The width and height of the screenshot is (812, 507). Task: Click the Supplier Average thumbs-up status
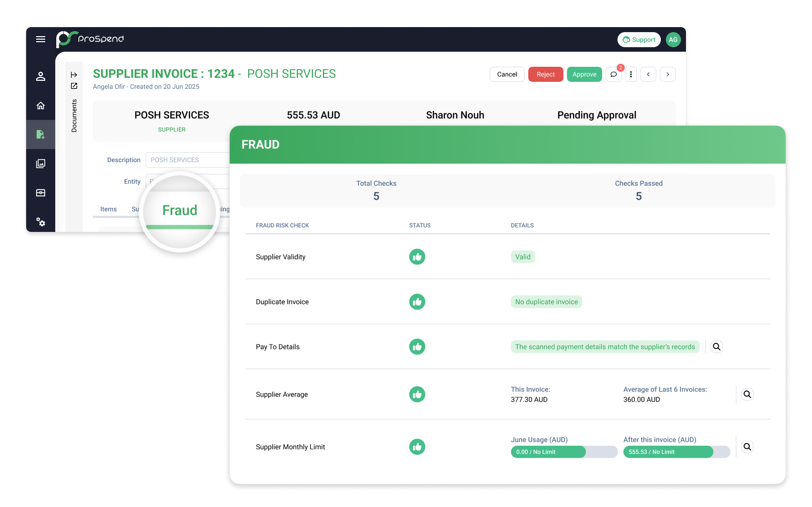click(417, 395)
